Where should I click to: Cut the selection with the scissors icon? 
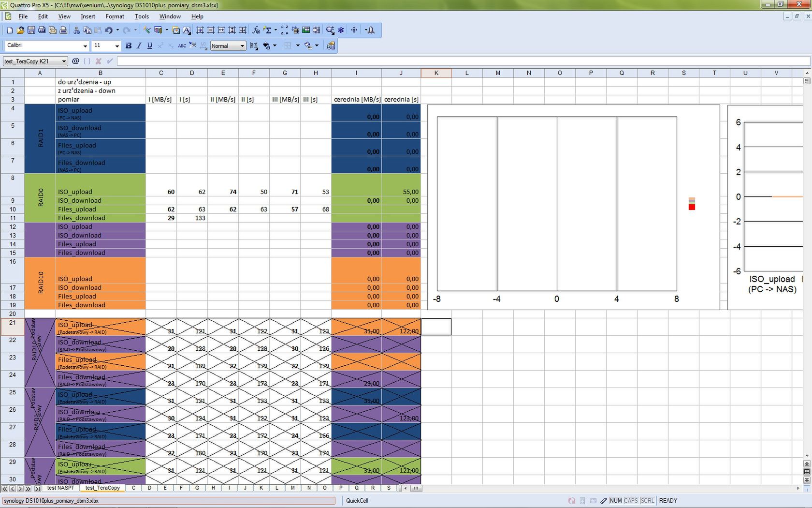76,30
